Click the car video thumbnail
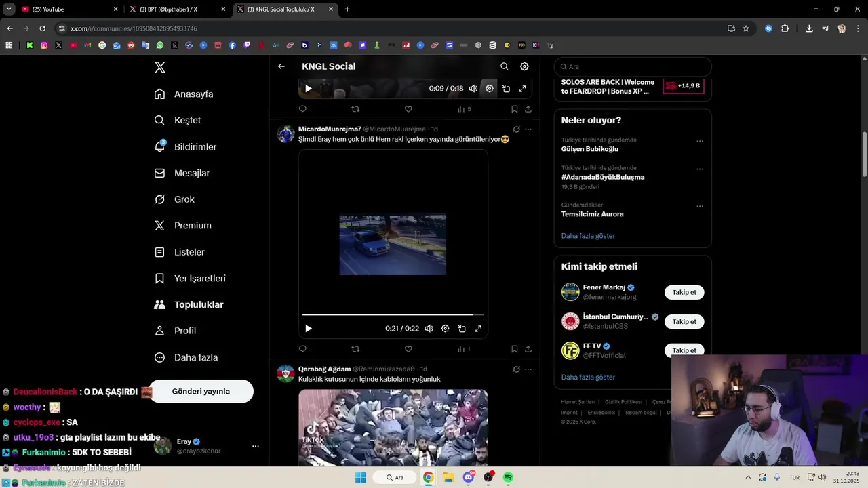This screenshot has width=868, height=488. point(393,245)
